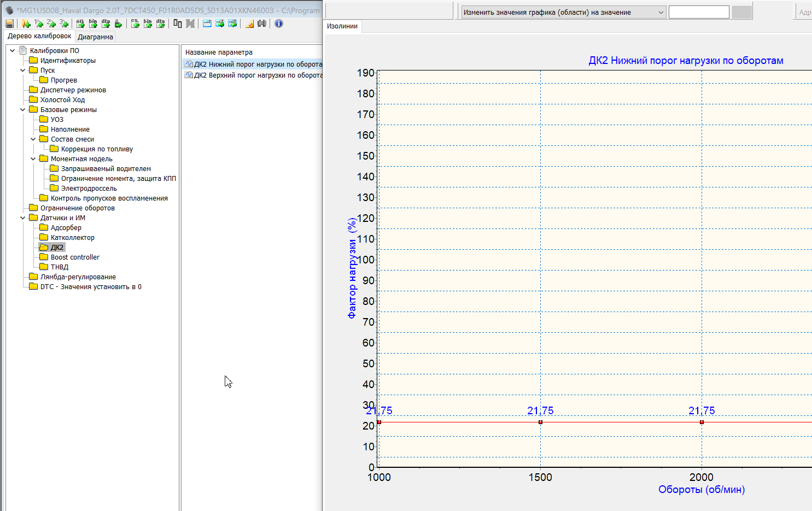Click the compare blocks toolbar icon
Viewport: 812px width, 511px height.
pyautogui.click(x=177, y=24)
